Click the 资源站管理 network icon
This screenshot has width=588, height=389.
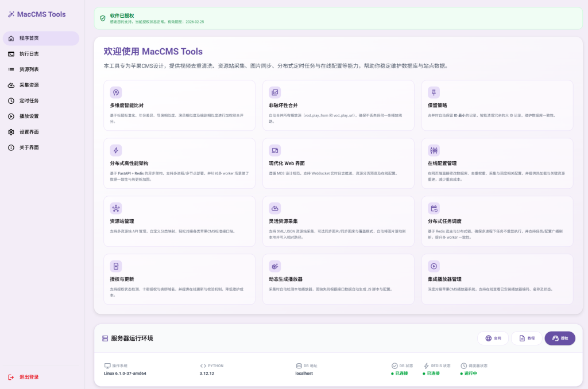tap(116, 208)
